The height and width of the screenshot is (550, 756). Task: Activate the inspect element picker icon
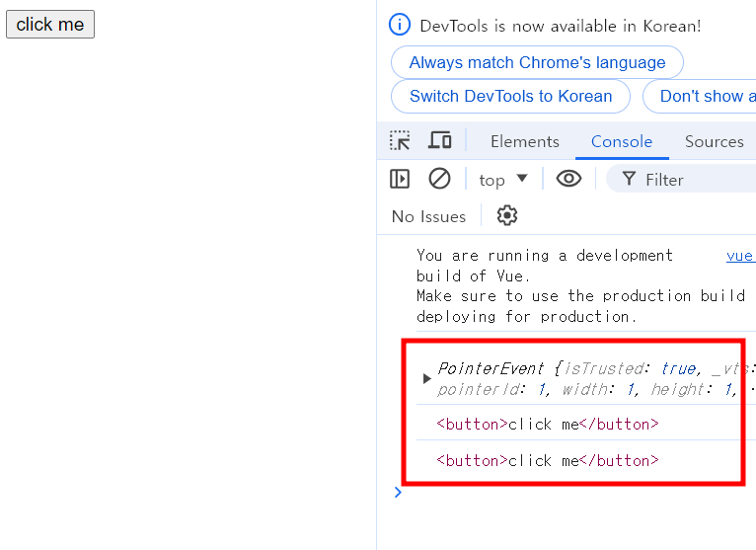point(400,141)
